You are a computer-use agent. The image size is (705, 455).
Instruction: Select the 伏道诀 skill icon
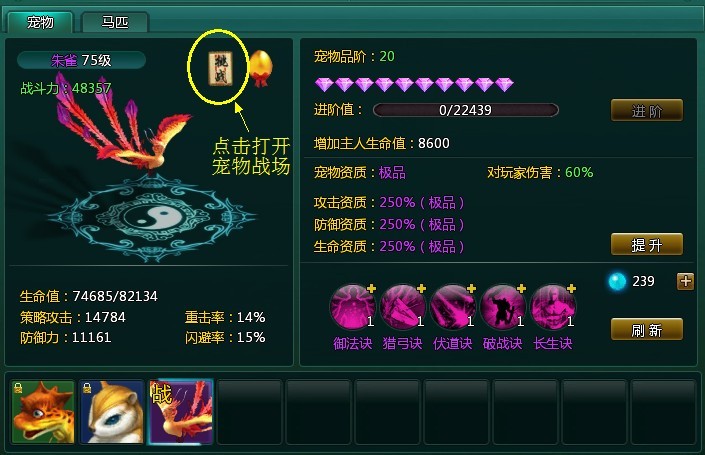click(x=452, y=306)
